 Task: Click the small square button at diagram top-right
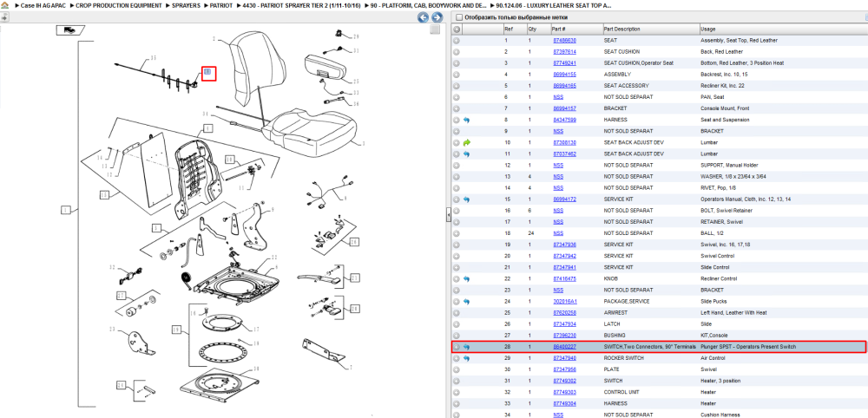pyautogui.click(x=435, y=29)
